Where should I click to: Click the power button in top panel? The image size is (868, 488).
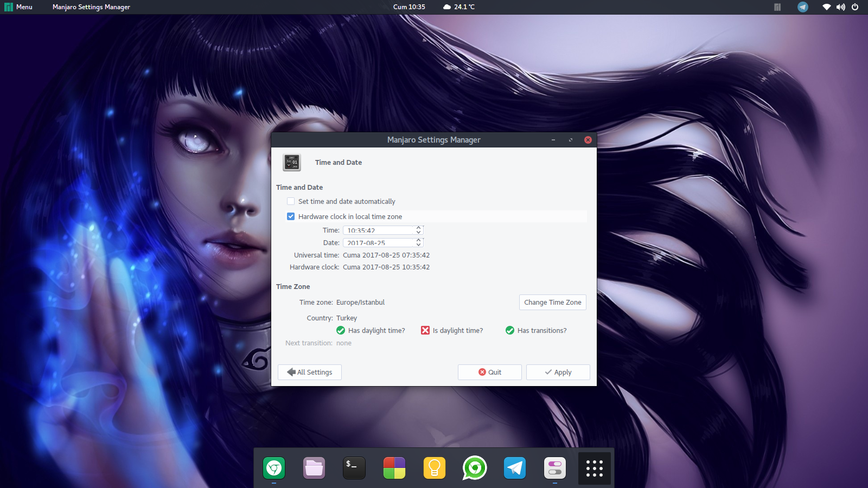click(855, 7)
